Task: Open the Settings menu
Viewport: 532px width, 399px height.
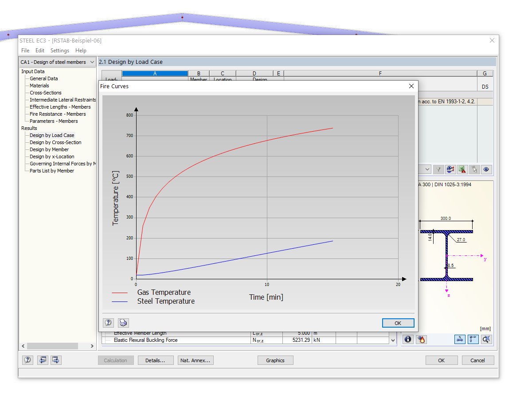Action: [x=59, y=50]
